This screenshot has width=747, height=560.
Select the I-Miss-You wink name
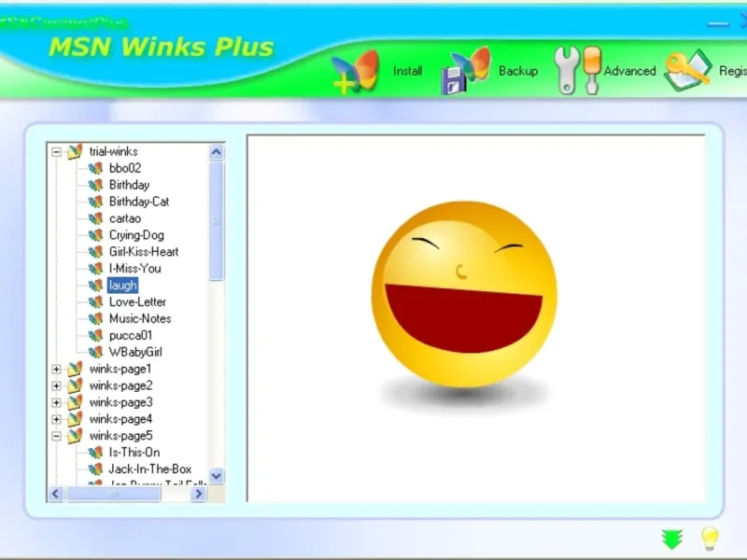point(135,269)
